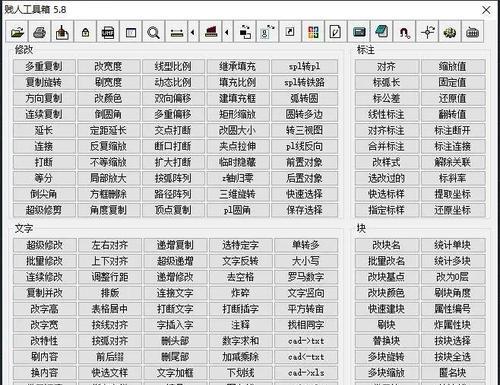This screenshot has height=385, width=500.
Task: Click the 等分 button
Action: (44, 178)
